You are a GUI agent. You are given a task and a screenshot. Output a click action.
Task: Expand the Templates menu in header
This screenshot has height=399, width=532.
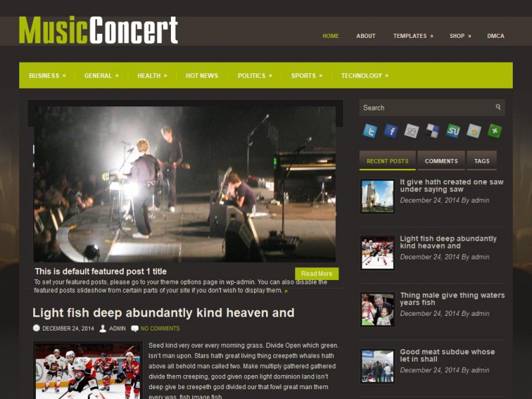click(413, 36)
